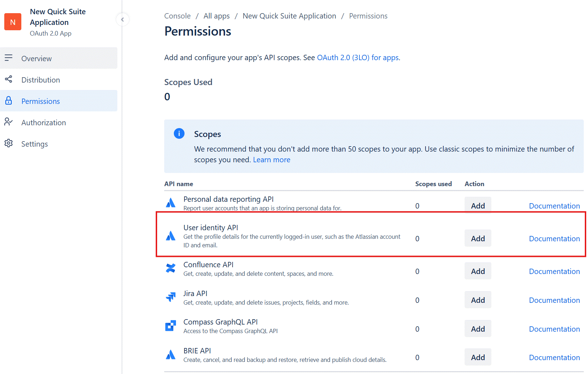Screen dimensions: 588x374
Task: Navigate to the All apps breadcrumb
Action: [x=217, y=16]
